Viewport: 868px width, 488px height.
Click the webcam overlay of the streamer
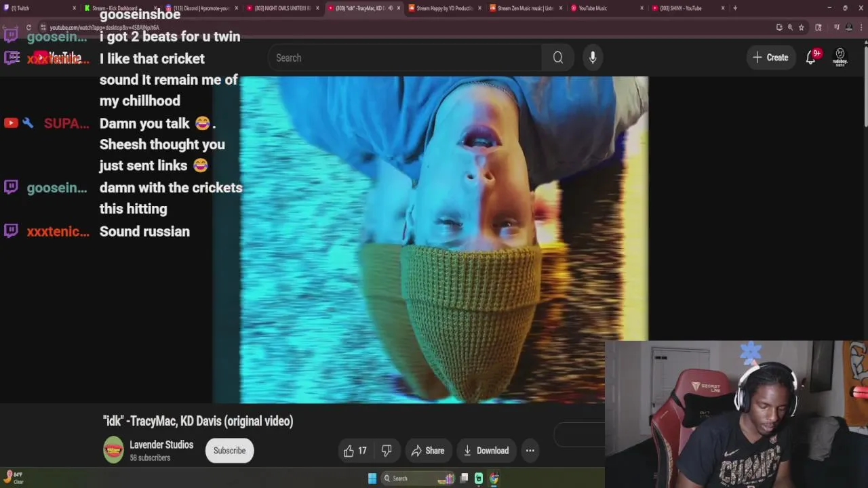pos(736,413)
